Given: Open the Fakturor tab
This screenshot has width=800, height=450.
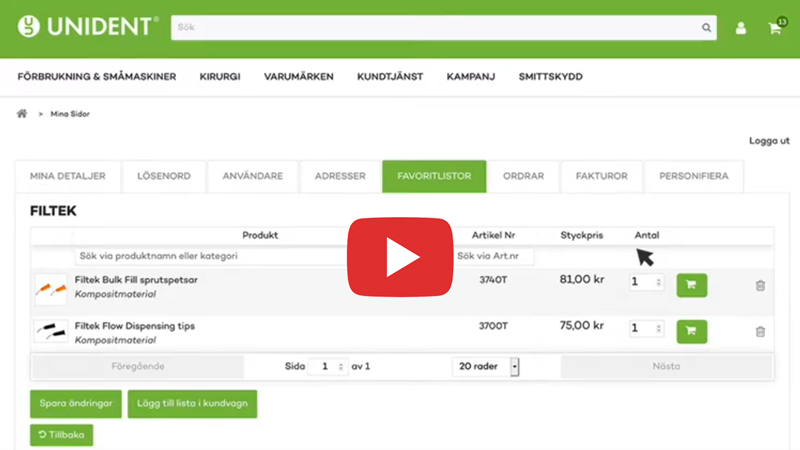Looking at the screenshot, I should click(601, 176).
